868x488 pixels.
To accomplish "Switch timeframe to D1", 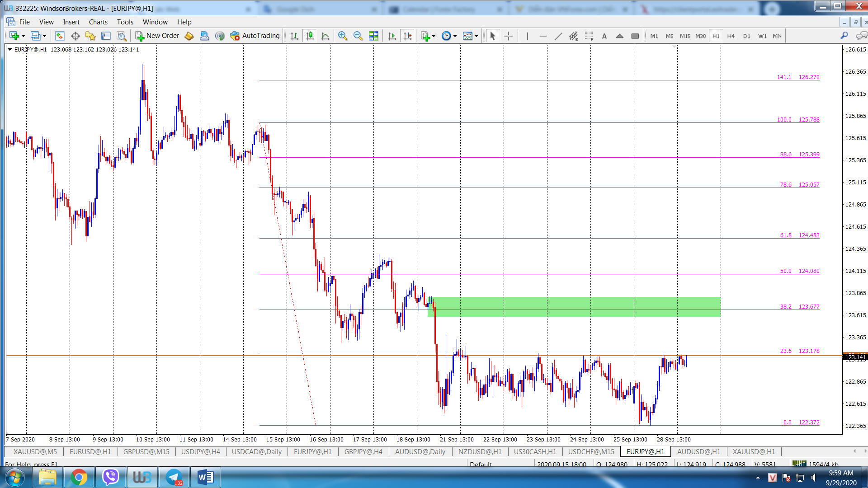I will tap(747, 36).
